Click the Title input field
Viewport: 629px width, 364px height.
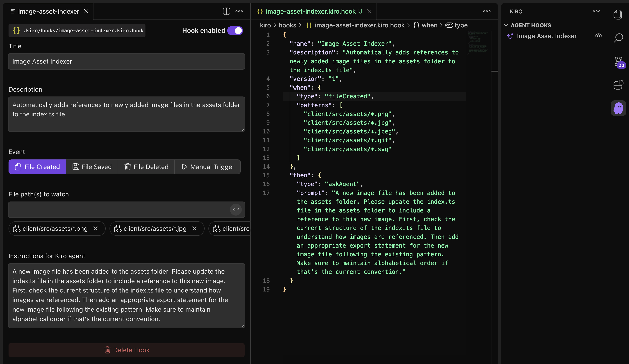click(x=127, y=61)
